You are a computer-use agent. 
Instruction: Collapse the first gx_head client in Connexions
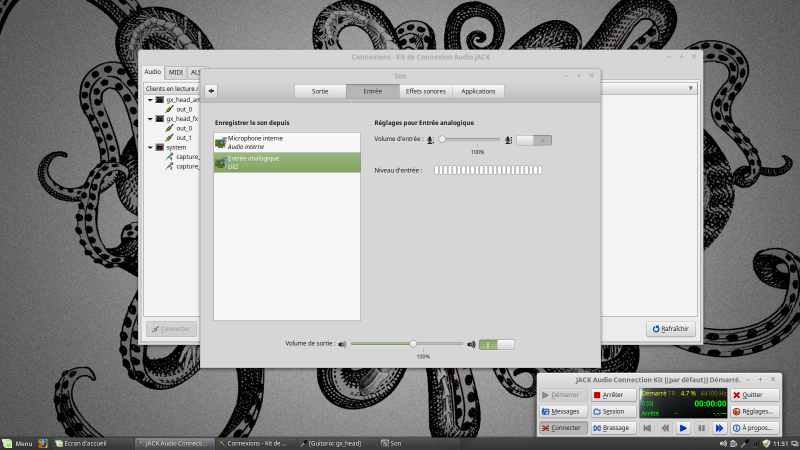(x=150, y=100)
